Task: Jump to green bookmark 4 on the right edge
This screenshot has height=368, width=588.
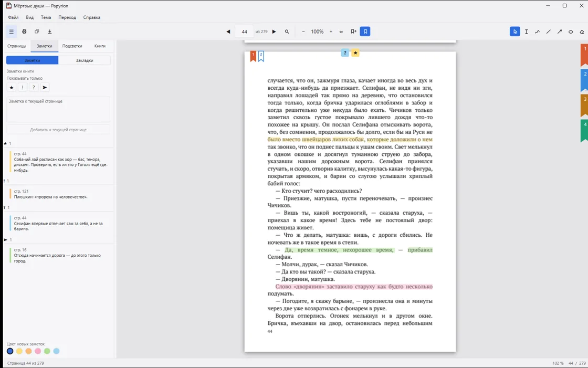Action: point(584,130)
